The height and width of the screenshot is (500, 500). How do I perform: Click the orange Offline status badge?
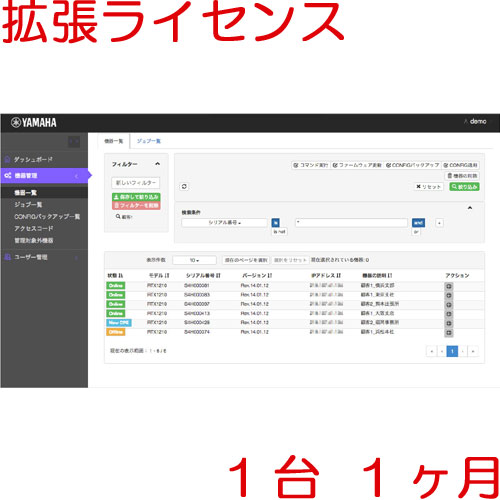coord(116,332)
